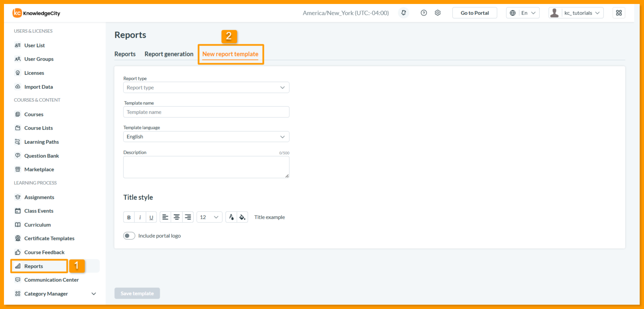
Task: Open User Groups in sidebar
Action: click(39, 59)
